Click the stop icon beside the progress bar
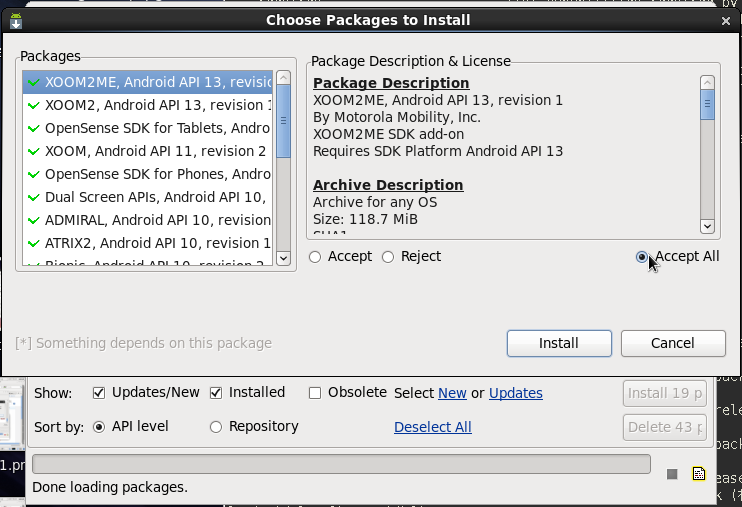742x507 pixels. pos(672,473)
